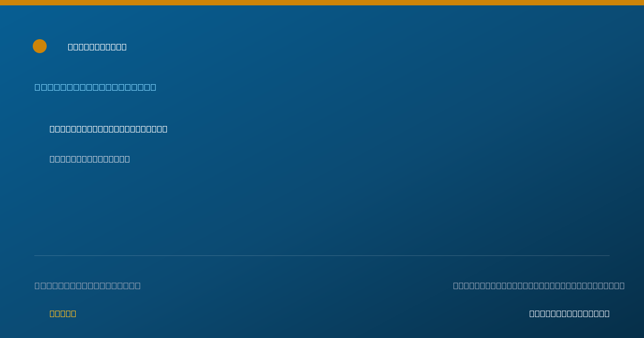Click the pale text line below the bold line
The height and width of the screenshot is (338, 644).
(90, 159)
